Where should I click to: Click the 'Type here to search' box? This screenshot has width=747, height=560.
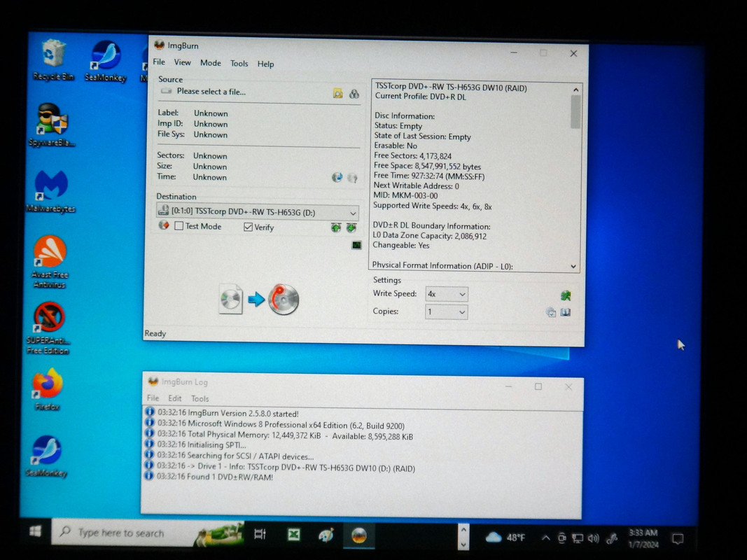(x=148, y=533)
